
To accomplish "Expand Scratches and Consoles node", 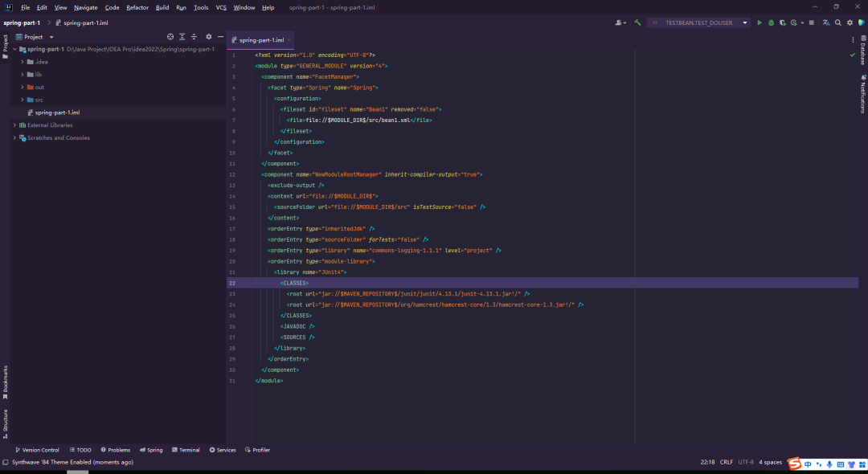I will tap(15, 138).
